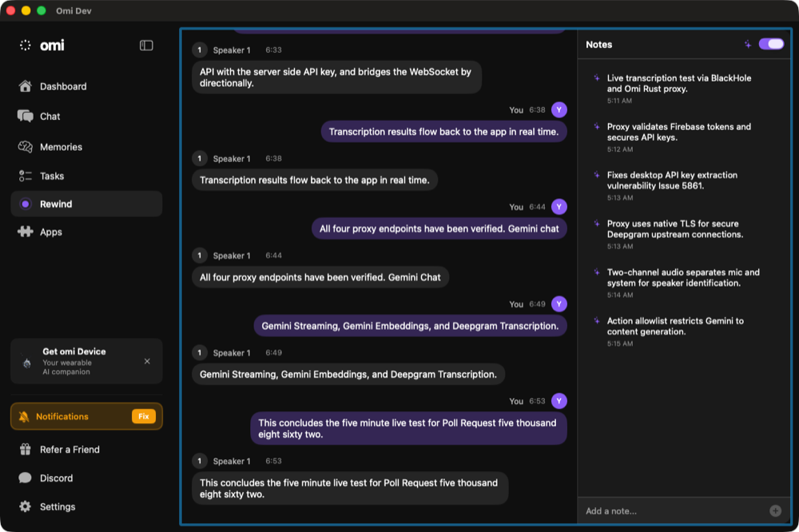Select note 'Live transcription test via BlackHole'

(x=684, y=89)
